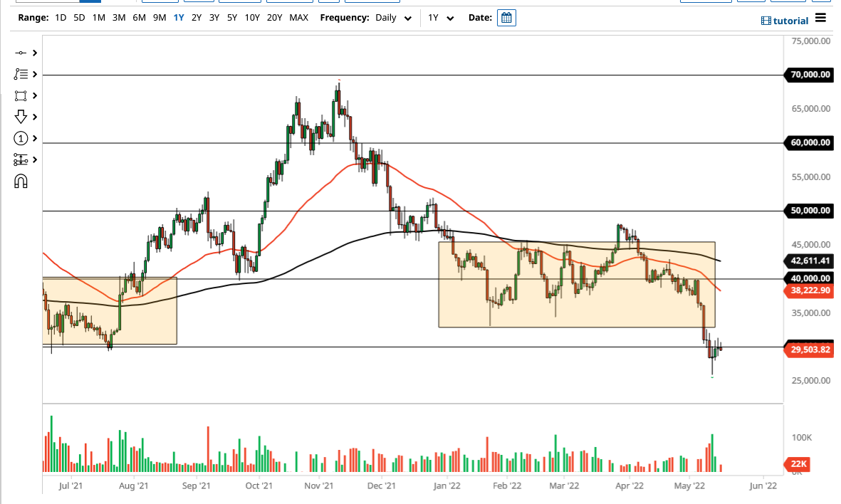Screen dimensions: 841x504
Task: Select the trend line drawing tool
Action: (19, 53)
